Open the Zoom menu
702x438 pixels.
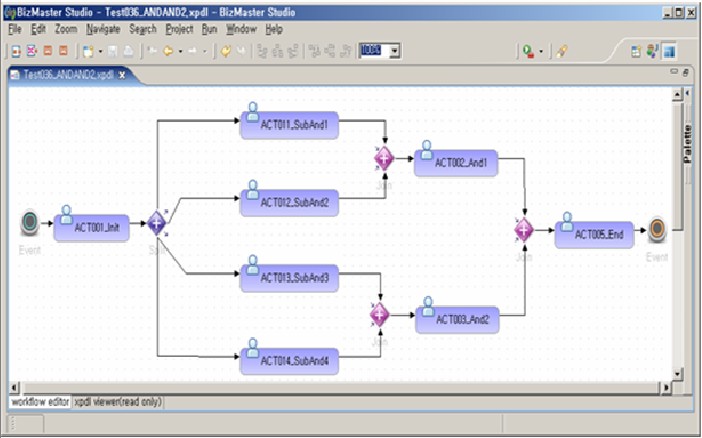point(66,29)
